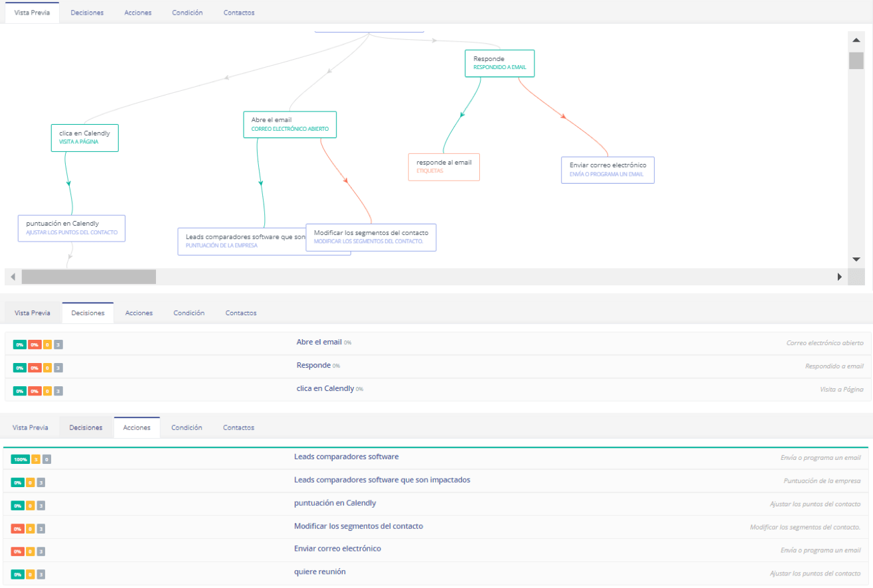Click the horizontal scrollbar thumb under the canvas

(x=88, y=277)
